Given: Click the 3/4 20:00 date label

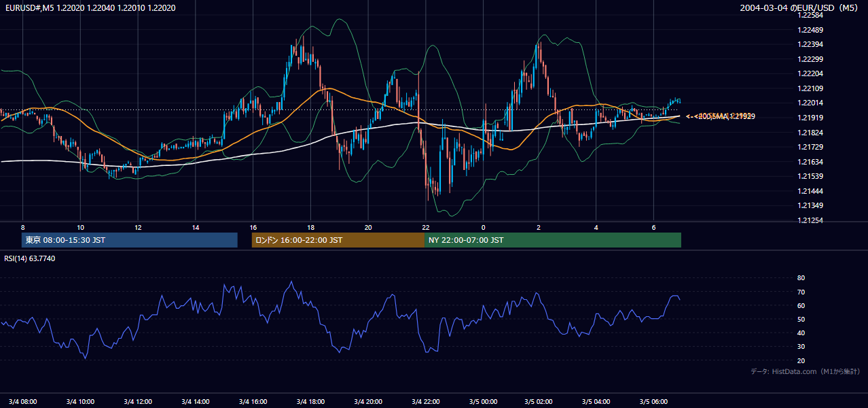Looking at the screenshot, I should pyautogui.click(x=367, y=401).
